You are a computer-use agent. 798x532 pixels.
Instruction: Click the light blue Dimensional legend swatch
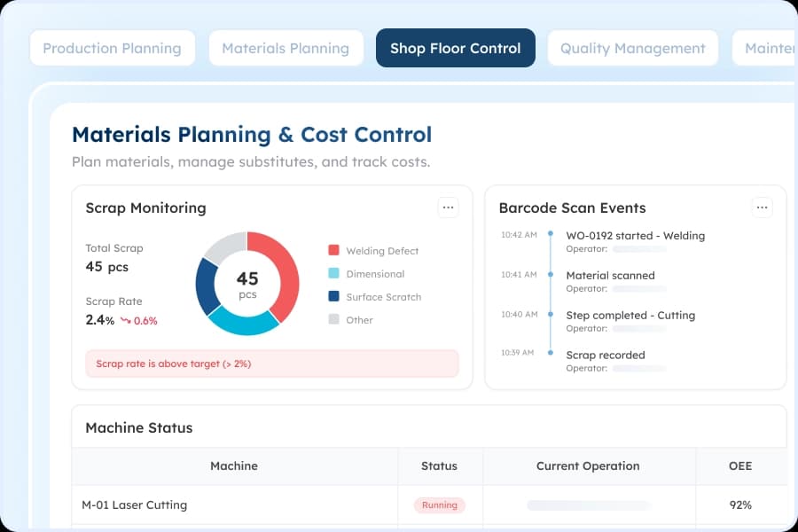point(334,273)
